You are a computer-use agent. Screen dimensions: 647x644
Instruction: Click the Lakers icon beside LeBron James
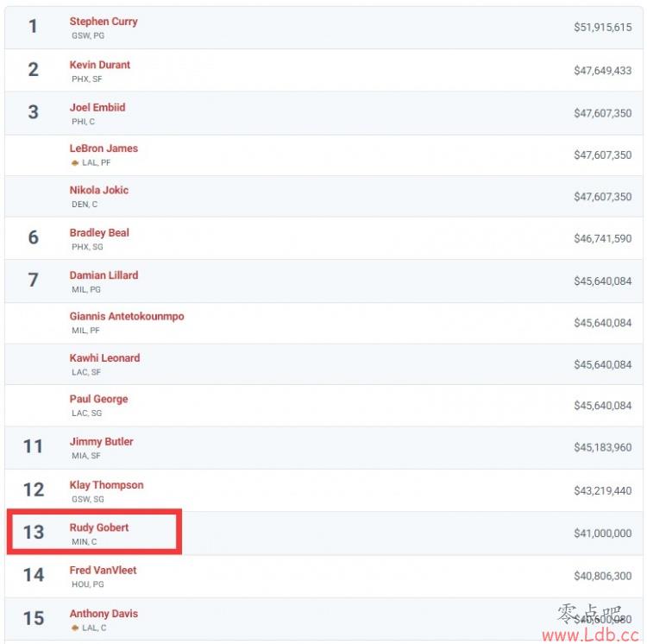coord(75,163)
